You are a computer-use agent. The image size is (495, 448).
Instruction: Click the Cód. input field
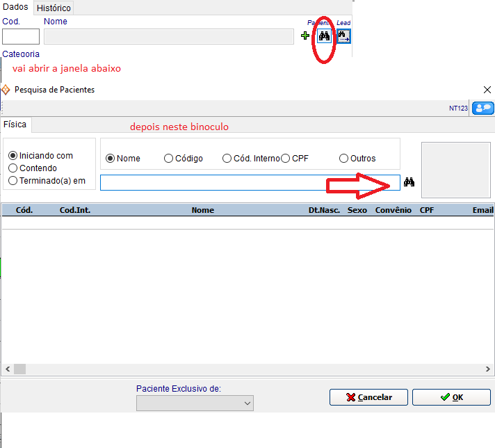[21, 37]
